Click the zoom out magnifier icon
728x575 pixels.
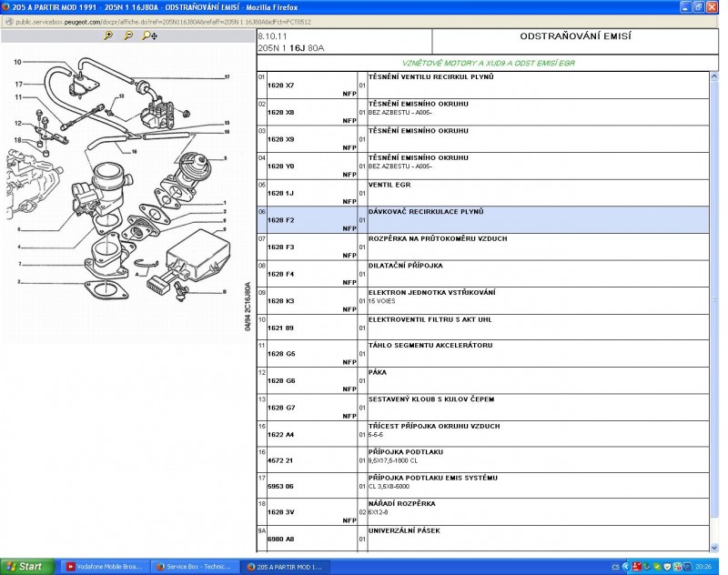click(x=128, y=35)
